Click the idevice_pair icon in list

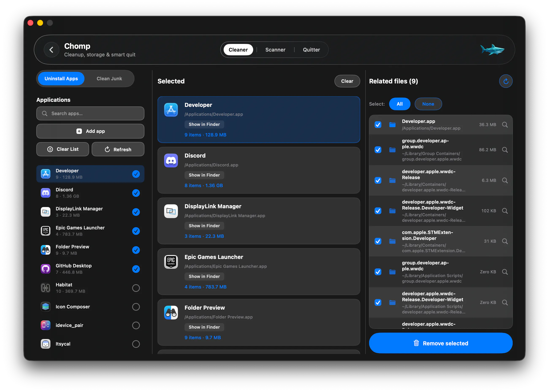pyautogui.click(x=46, y=325)
